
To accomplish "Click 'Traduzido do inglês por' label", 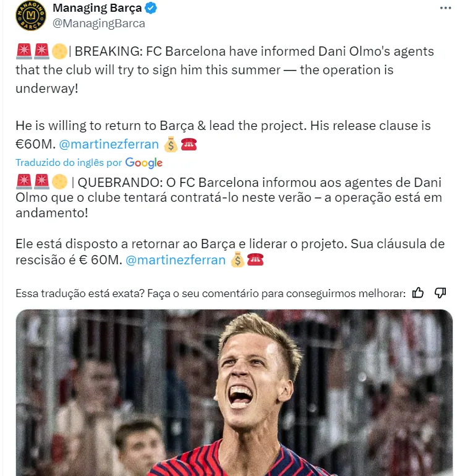I will [x=69, y=163].
